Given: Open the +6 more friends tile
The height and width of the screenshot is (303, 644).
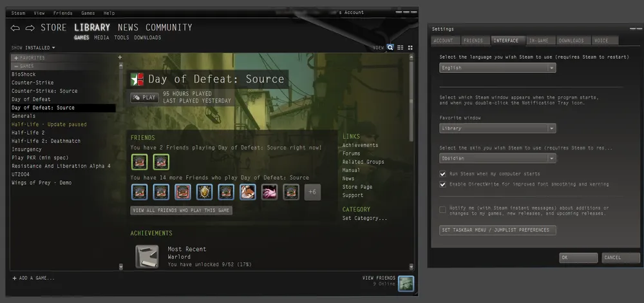Looking at the screenshot, I should point(312,192).
